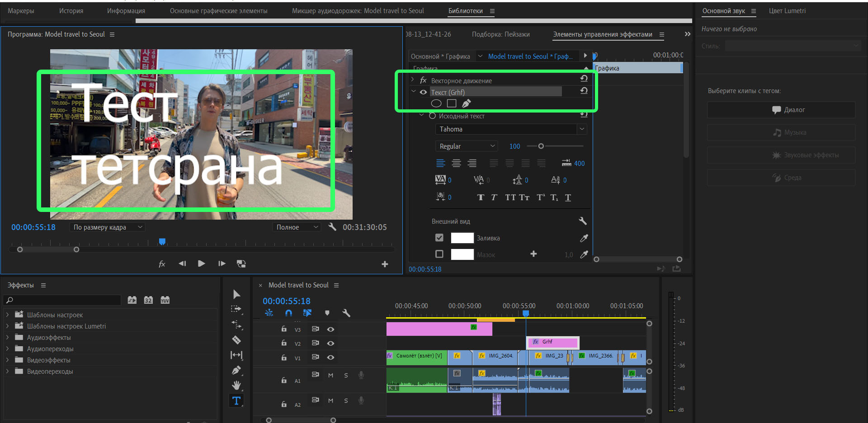The width and height of the screenshot is (868, 423).
Task: Expand Шаблоны настроек folder
Action: click(x=7, y=315)
